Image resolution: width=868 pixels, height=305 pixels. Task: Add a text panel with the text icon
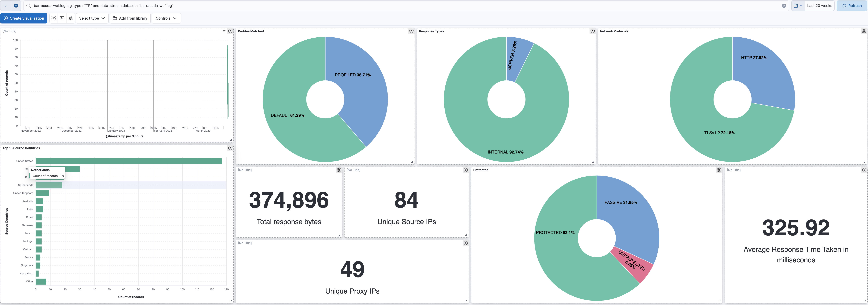tap(54, 18)
